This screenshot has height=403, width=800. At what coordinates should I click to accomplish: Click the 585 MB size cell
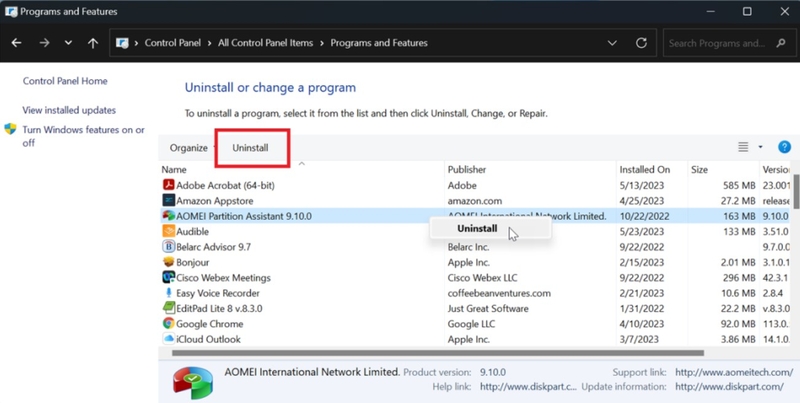click(x=739, y=185)
